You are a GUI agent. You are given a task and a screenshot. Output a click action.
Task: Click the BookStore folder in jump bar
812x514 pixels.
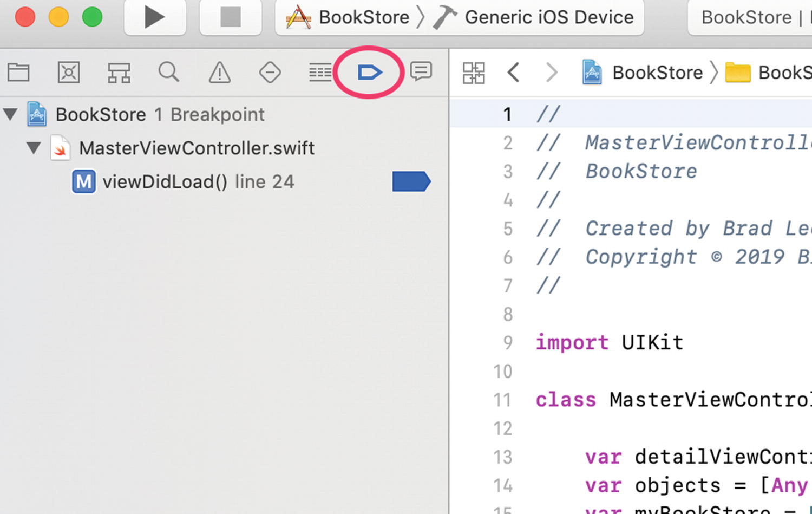769,73
